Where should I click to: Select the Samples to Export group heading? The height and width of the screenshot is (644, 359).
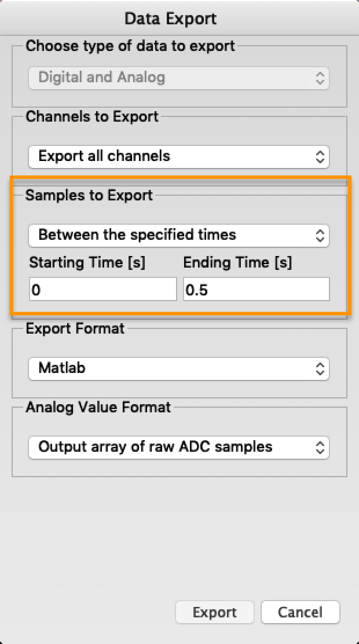point(89,195)
